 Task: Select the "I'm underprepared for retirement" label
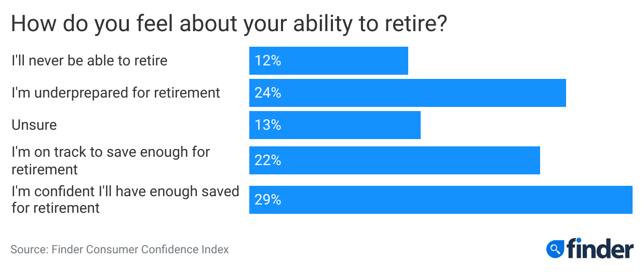pyautogui.click(x=116, y=93)
